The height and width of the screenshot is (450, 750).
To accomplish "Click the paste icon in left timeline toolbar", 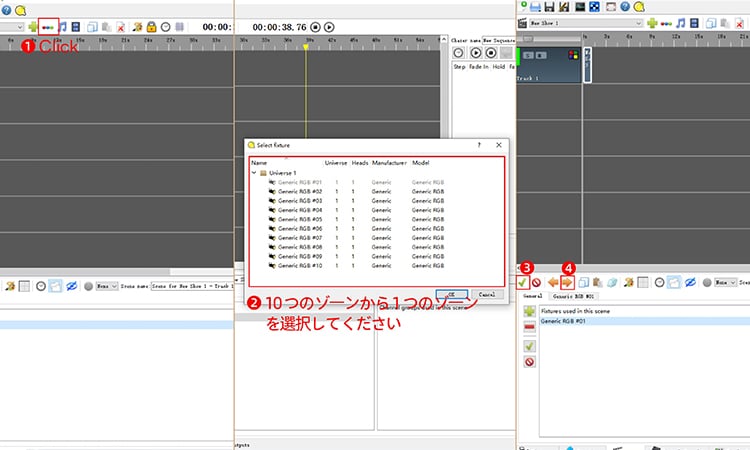I will [106, 27].
